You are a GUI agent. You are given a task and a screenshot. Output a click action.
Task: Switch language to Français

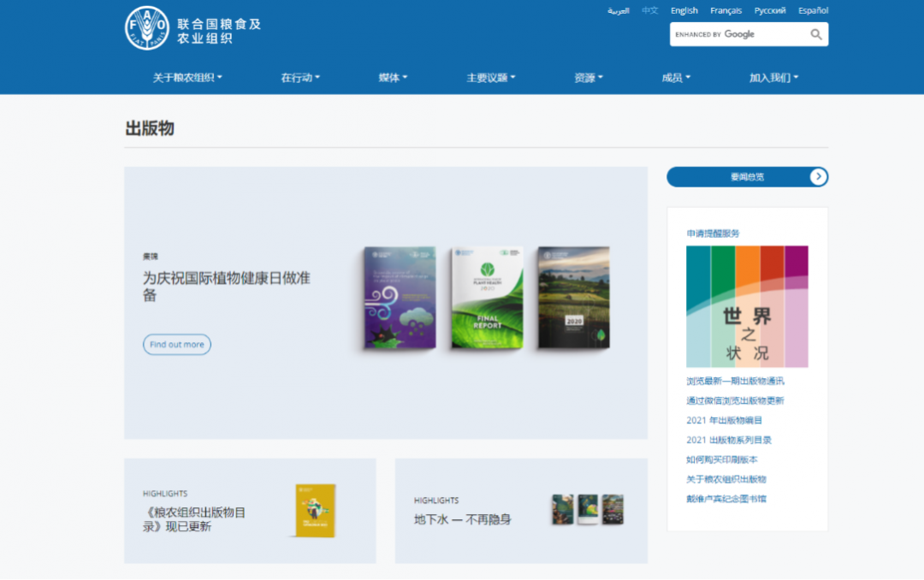pyautogui.click(x=726, y=11)
